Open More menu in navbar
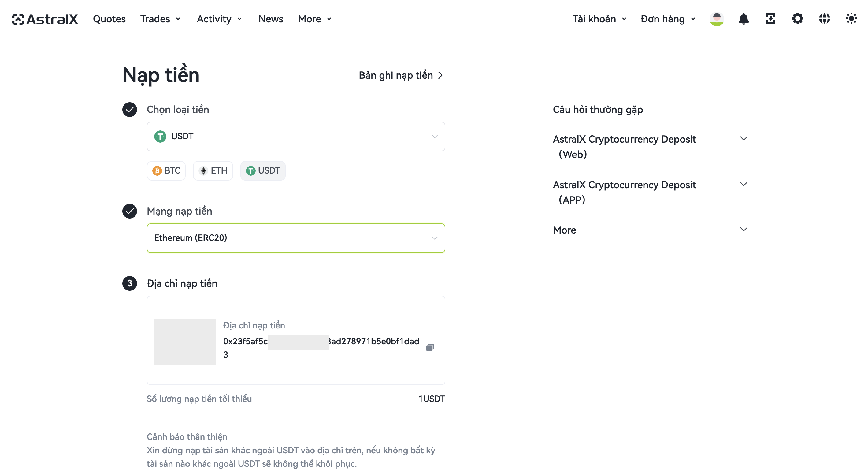The width and height of the screenshot is (868, 472). [x=315, y=19]
